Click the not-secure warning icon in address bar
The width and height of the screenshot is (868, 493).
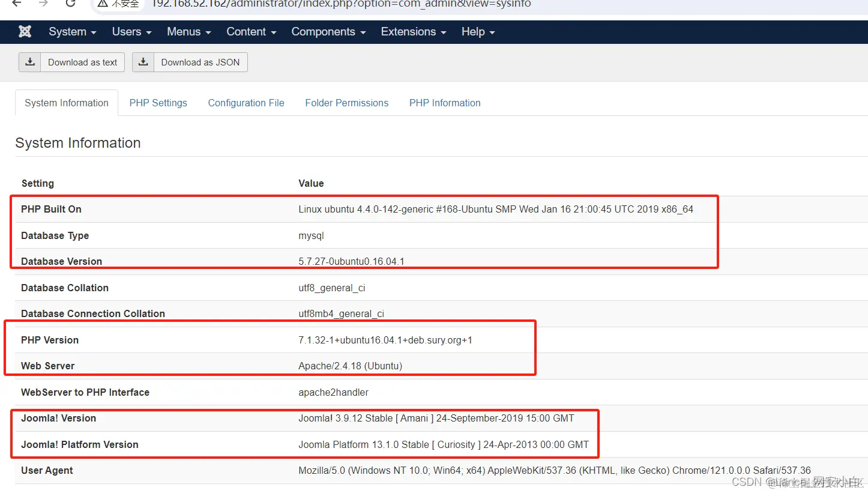tap(103, 3)
